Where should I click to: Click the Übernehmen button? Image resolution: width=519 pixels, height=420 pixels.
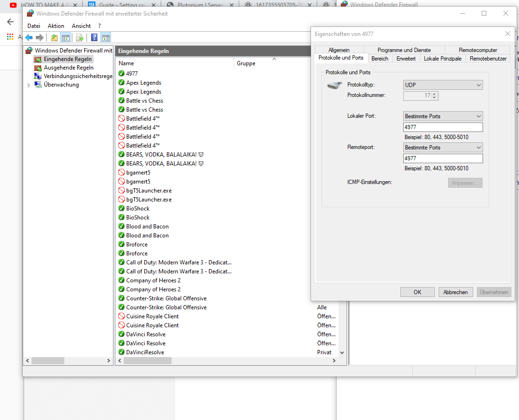click(494, 292)
